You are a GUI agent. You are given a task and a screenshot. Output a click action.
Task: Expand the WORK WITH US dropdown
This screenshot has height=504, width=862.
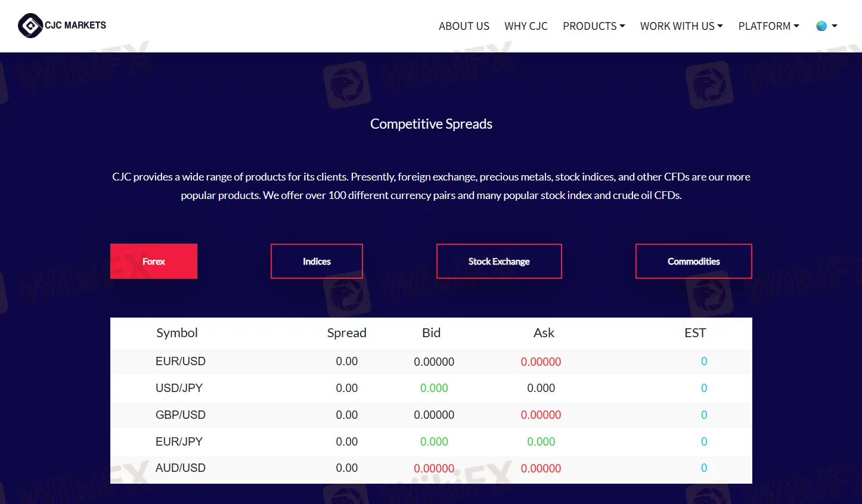tap(681, 26)
